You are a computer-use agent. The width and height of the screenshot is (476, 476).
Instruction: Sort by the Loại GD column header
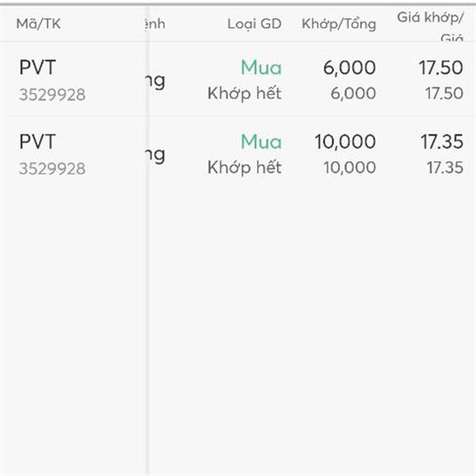pos(254,24)
